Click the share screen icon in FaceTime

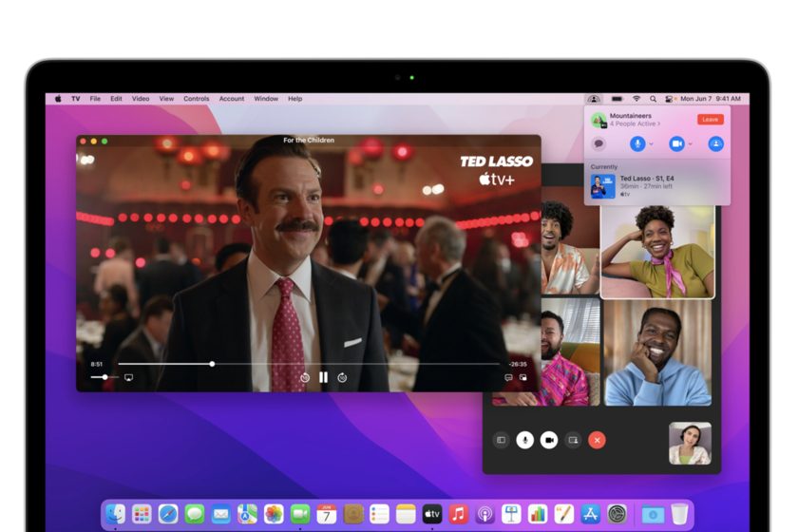(572, 440)
